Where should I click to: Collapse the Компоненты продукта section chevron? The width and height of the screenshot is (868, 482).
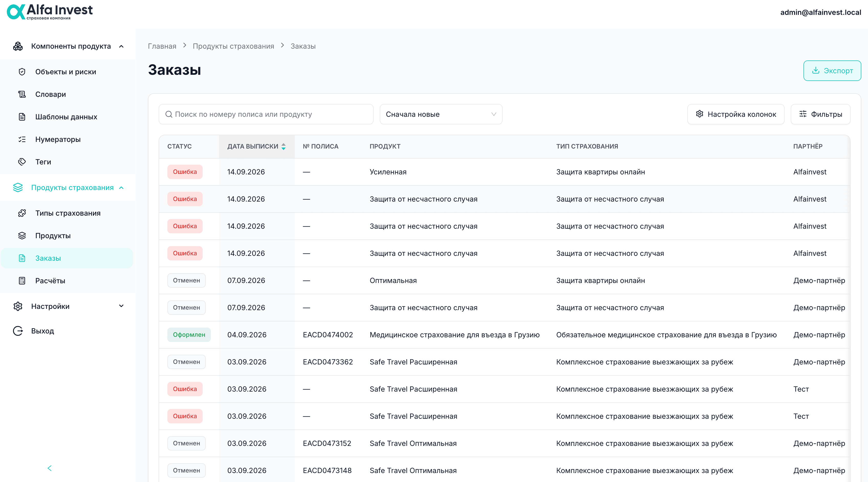click(122, 46)
